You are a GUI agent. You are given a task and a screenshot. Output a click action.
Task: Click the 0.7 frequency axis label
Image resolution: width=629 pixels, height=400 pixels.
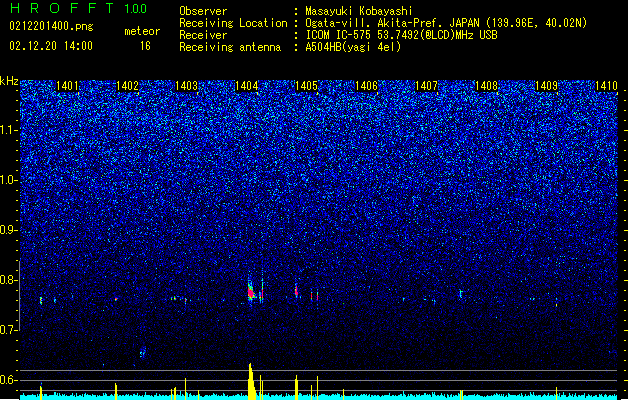[9, 330]
